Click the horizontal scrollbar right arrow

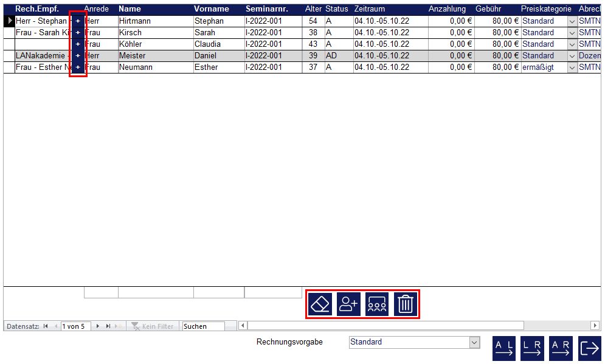pyautogui.click(x=595, y=326)
